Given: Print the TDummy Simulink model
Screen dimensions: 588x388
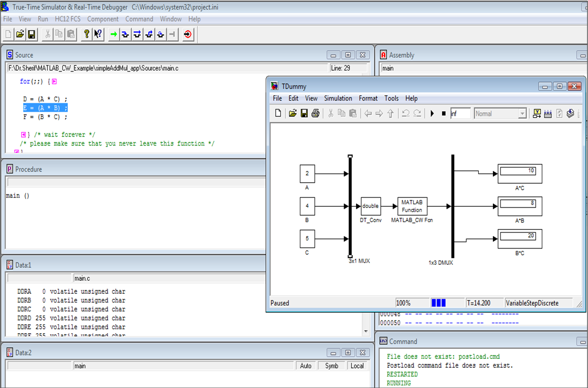Looking at the screenshot, I should [315, 113].
